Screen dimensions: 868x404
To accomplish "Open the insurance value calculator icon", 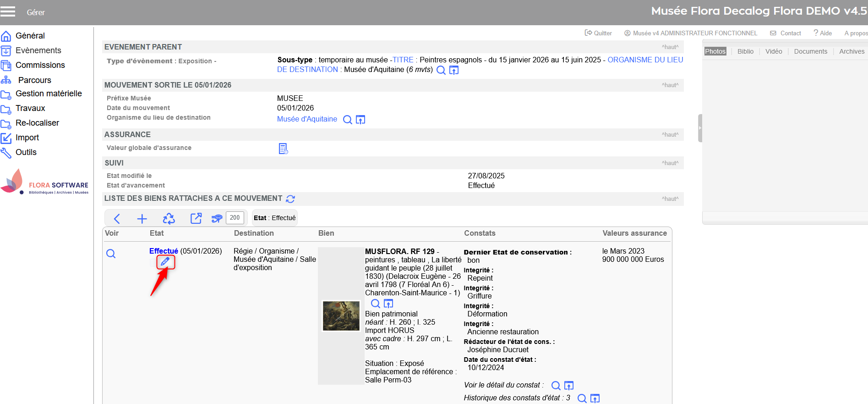I will click(x=283, y=149).
